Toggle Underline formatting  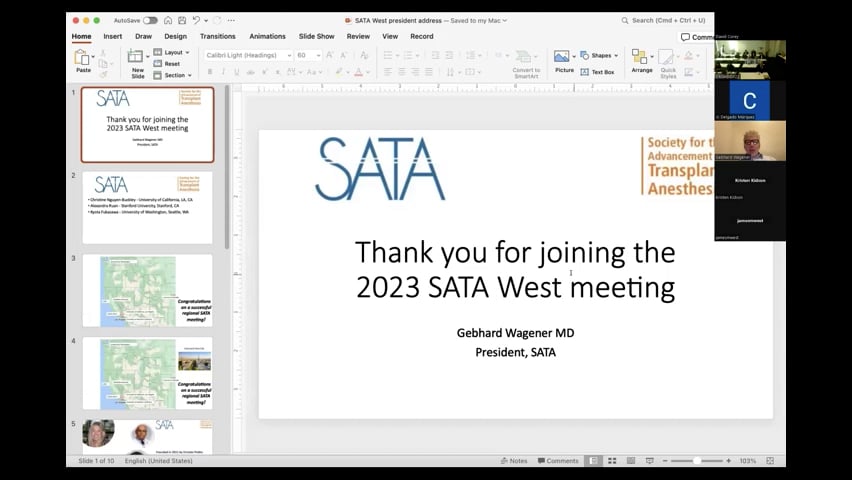click(x=236, y=72)
